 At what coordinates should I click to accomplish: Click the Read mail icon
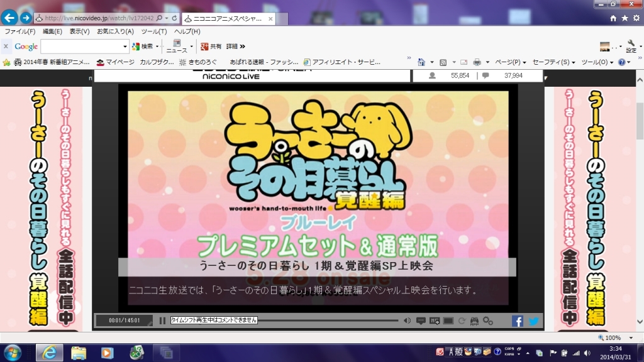pyautogui.click(x=464, y=62)
